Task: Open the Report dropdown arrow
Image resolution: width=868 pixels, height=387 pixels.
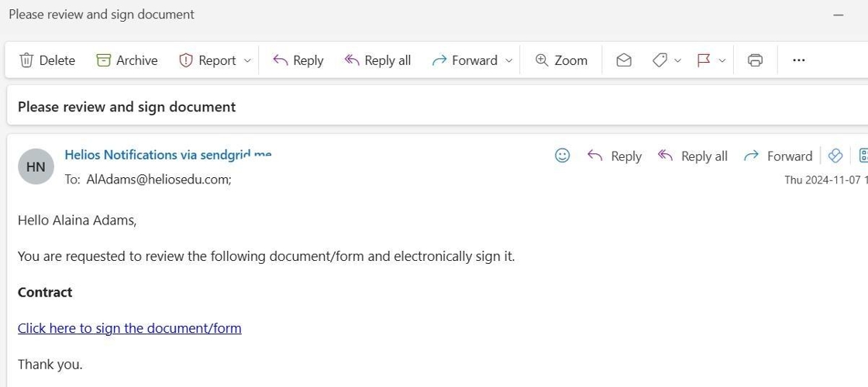Action: click(x=247, y=60)
